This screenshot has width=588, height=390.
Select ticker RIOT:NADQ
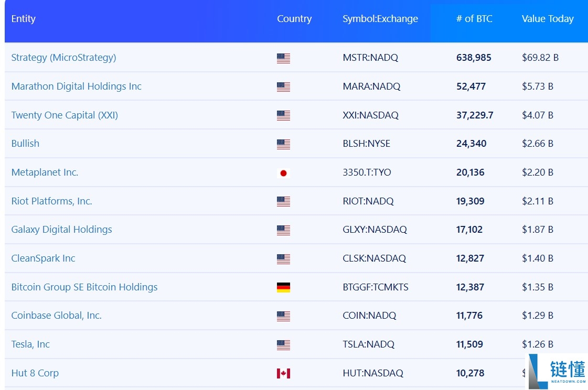click(x=368, y=201)
